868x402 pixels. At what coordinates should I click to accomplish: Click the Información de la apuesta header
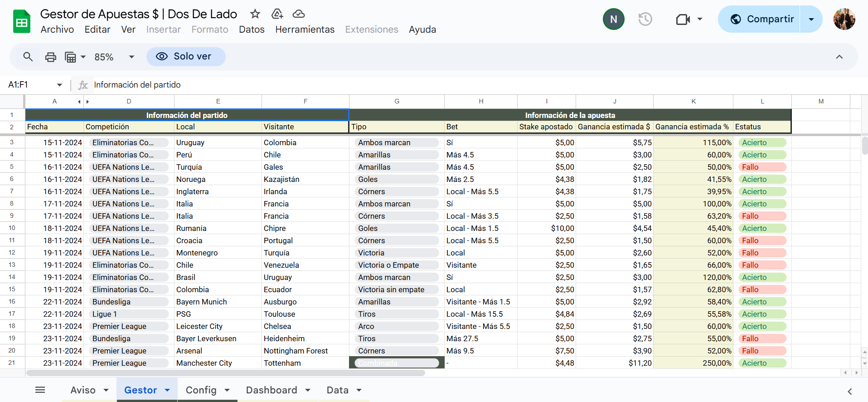click(x=570, y=115)
